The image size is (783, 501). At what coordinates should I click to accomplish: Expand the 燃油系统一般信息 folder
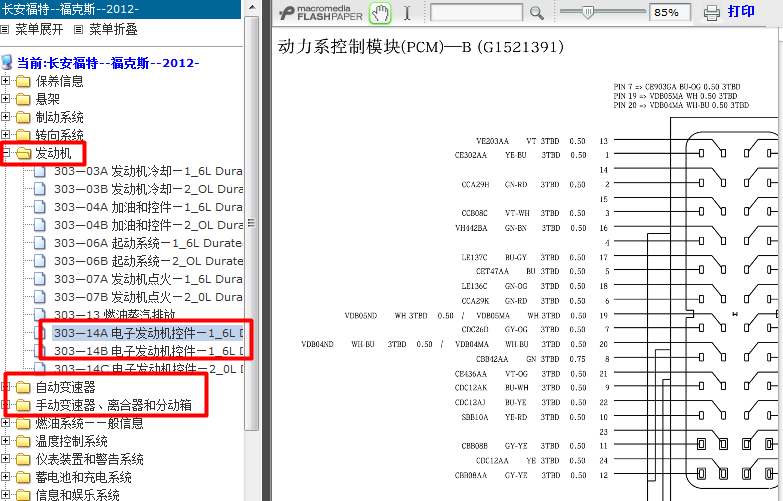[x=5, y=423]
